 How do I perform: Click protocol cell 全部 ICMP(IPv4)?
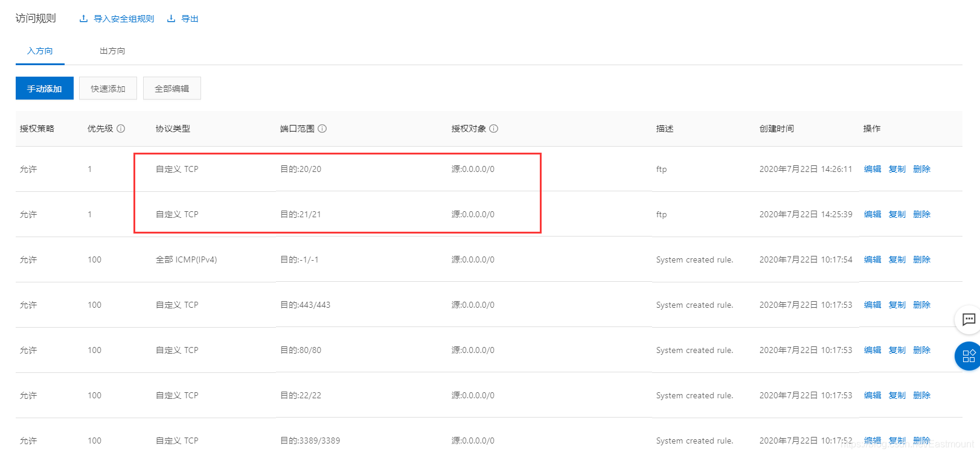click(x=186, y=259)
